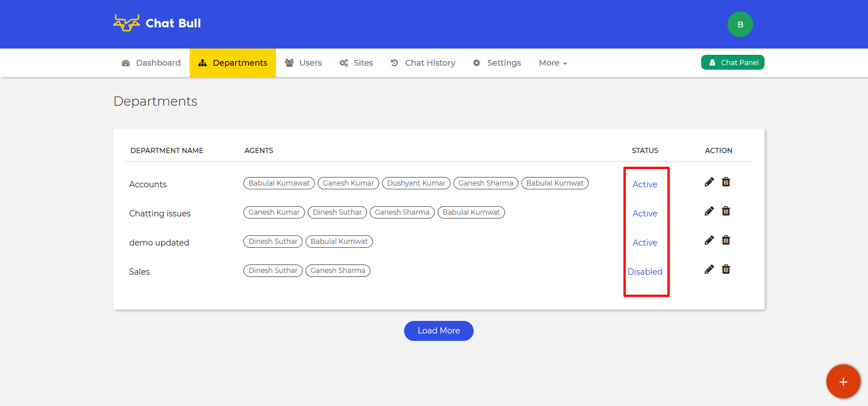This screenshot has width=868, height=406.
Task: Delete the Accounts department via trash icon
Action: tap(726, 182)
